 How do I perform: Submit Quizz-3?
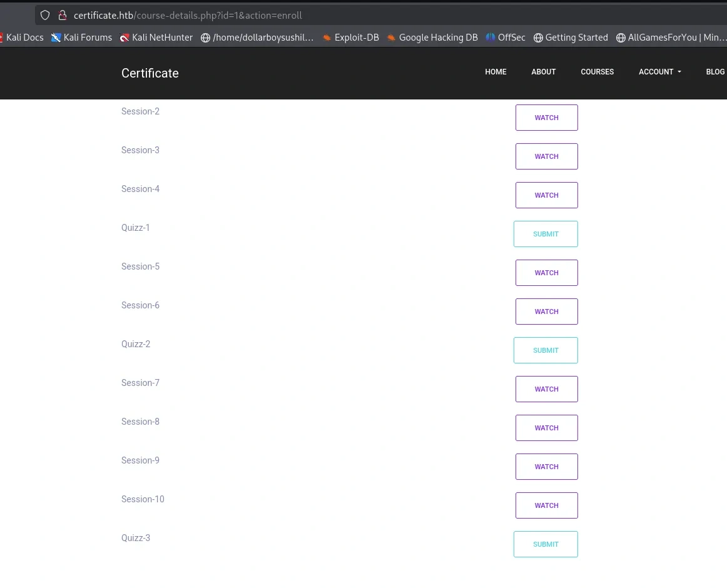(x=546, y=544)
